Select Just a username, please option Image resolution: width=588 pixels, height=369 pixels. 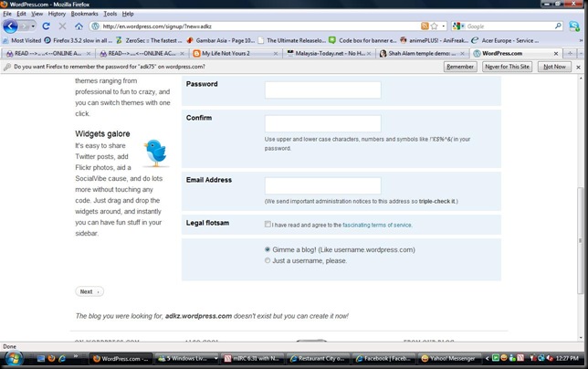pos(268,260)
